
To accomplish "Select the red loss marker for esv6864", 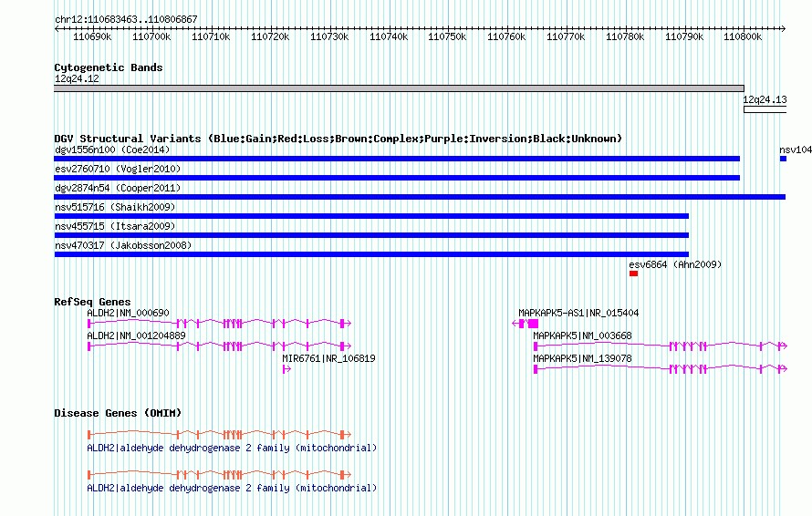I will [633, 273].
